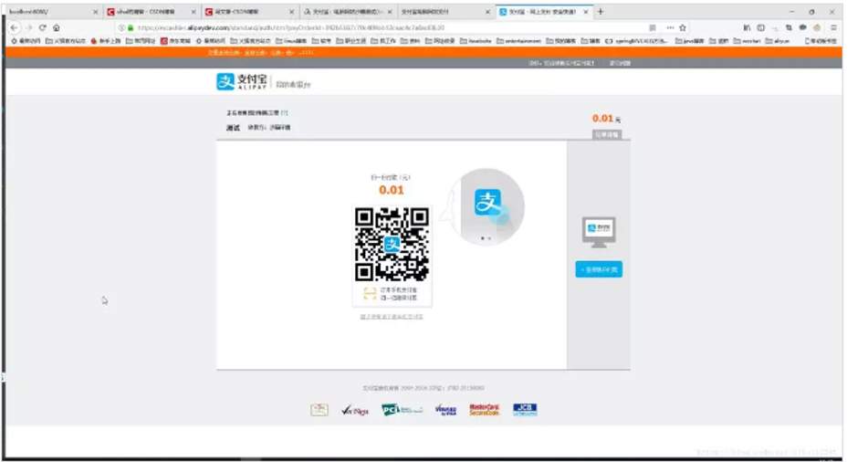
Task: Click the blue login-account payment button
Action: coord(599,269)
